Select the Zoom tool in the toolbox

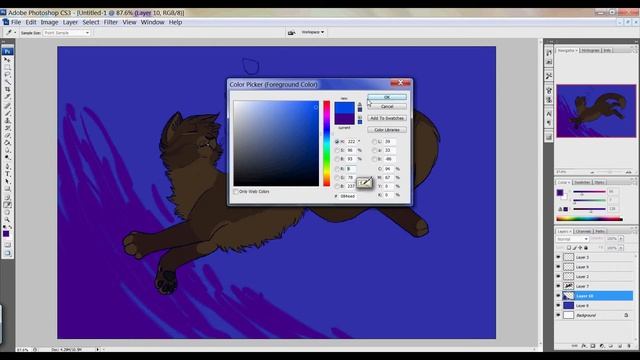(x=7, y=219)
